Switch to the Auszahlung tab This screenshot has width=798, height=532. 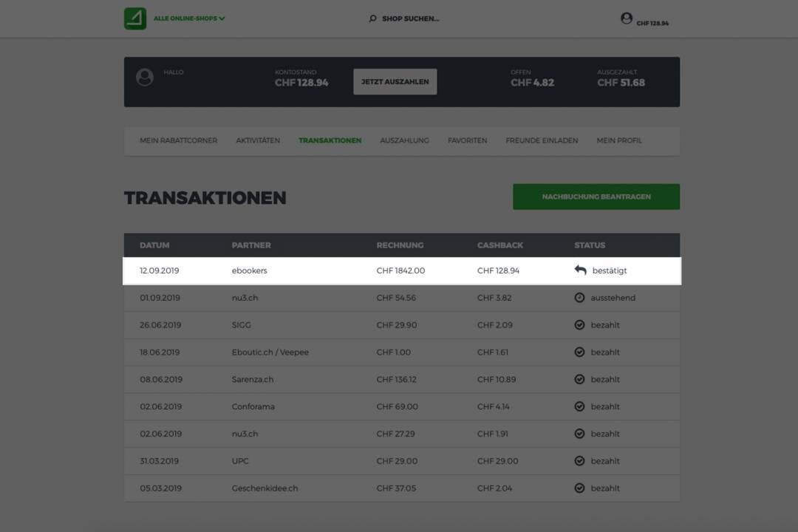point(404,140)
